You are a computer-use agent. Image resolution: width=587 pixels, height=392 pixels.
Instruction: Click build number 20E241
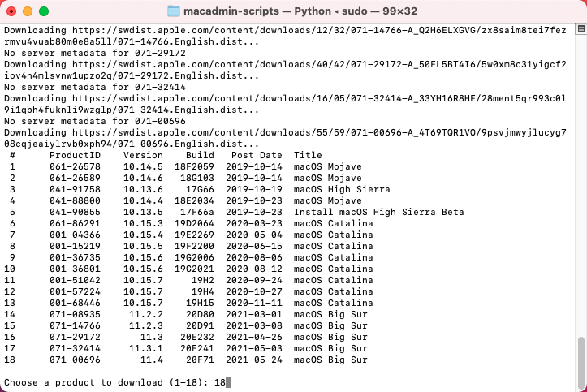(x=197, y=348)
